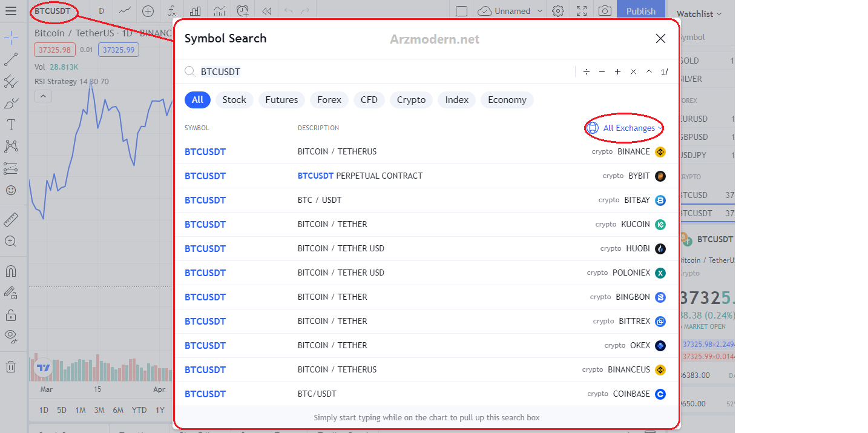Expand the All Exchanges dropdown
This screenshot has height=433, width=868.
tap(625, 128)
